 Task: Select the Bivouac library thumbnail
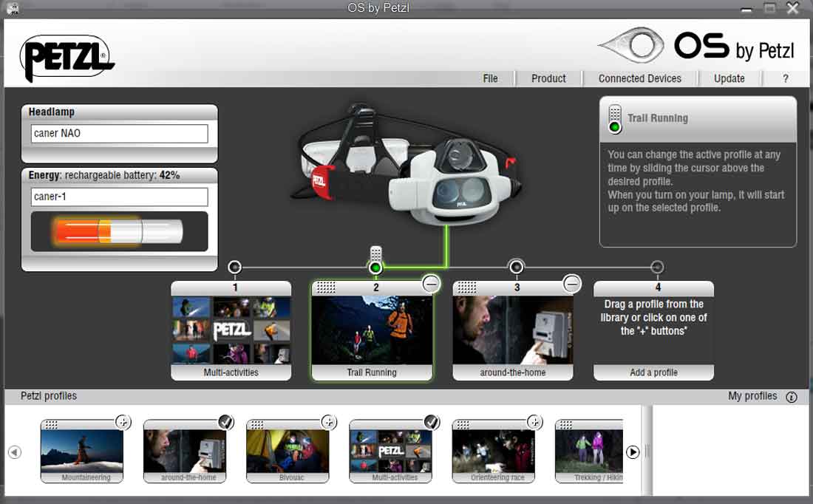(x=288, y=451)
